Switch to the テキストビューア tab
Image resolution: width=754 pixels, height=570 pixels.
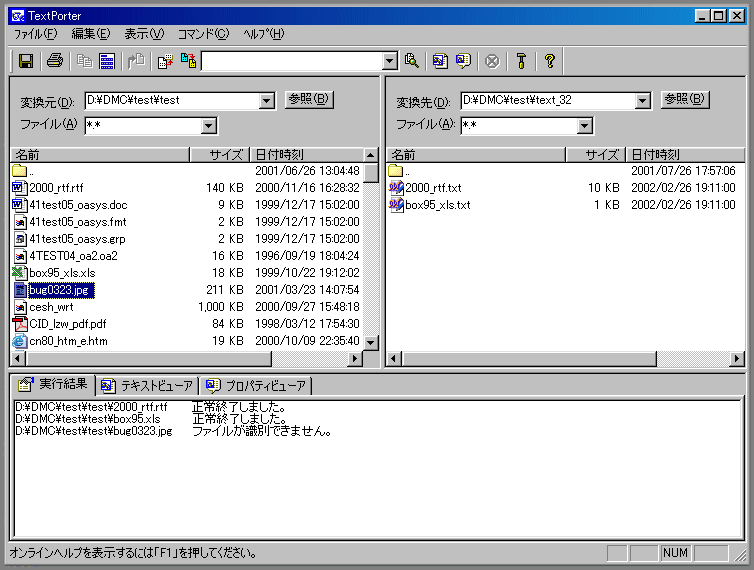click(x=147, y=385)
